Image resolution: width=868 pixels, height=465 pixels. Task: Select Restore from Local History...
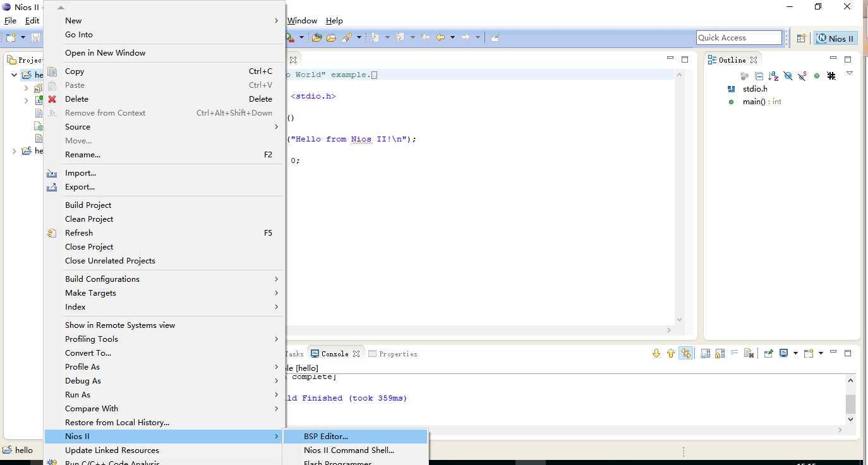pyautogui.click(x=164, y=423)
